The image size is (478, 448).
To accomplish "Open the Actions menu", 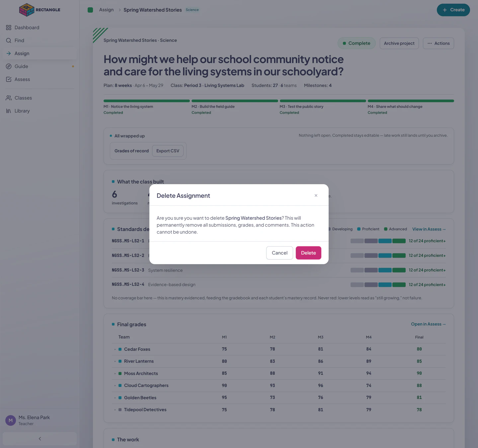I will pos(438,43).
